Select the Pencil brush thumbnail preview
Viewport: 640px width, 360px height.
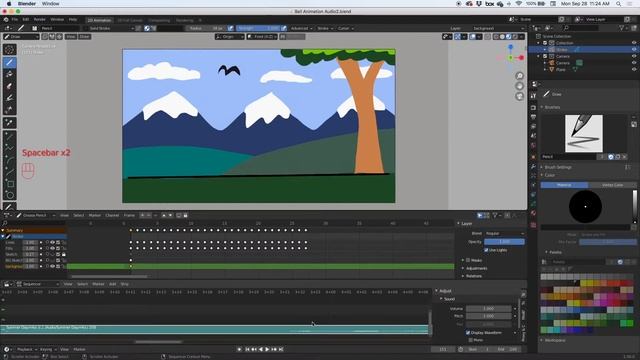(584, 133)
